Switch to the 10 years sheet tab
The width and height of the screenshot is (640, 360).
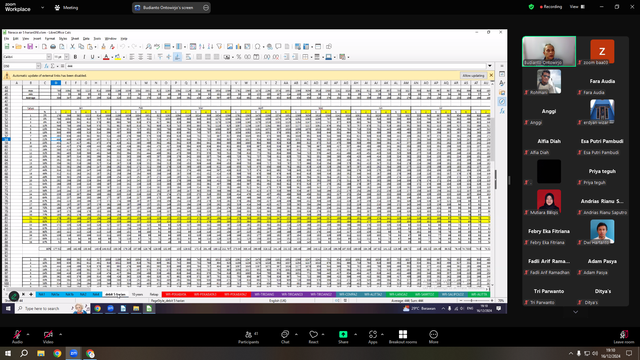pyautogui.click(x=137, y=294)
